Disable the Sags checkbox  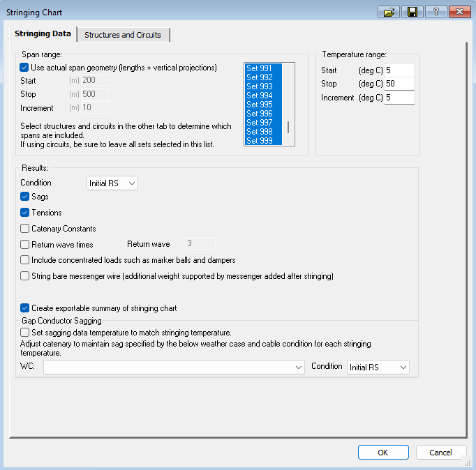pos(25,197)
